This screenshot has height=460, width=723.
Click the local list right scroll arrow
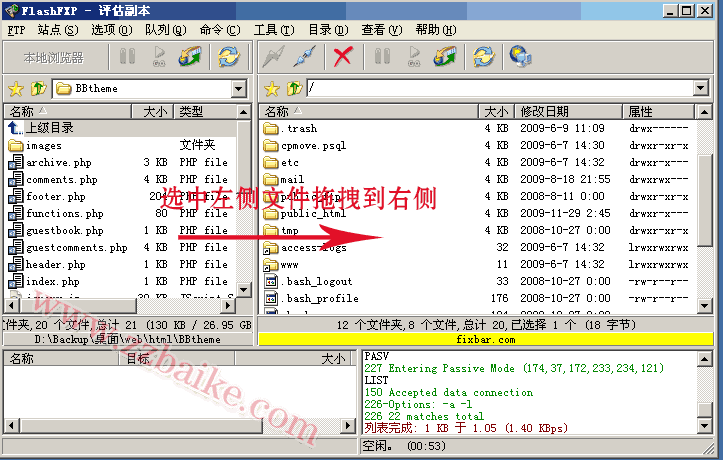point(227,306)
